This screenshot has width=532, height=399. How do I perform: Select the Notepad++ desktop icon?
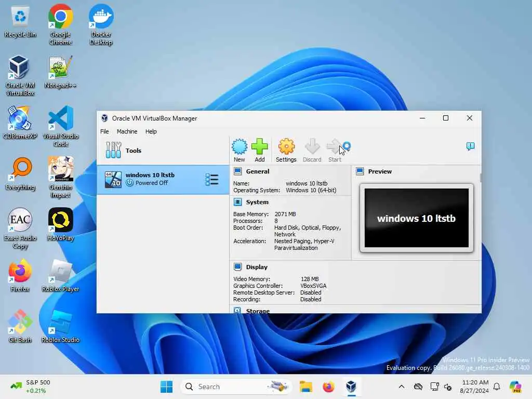(x=60, y=73)
